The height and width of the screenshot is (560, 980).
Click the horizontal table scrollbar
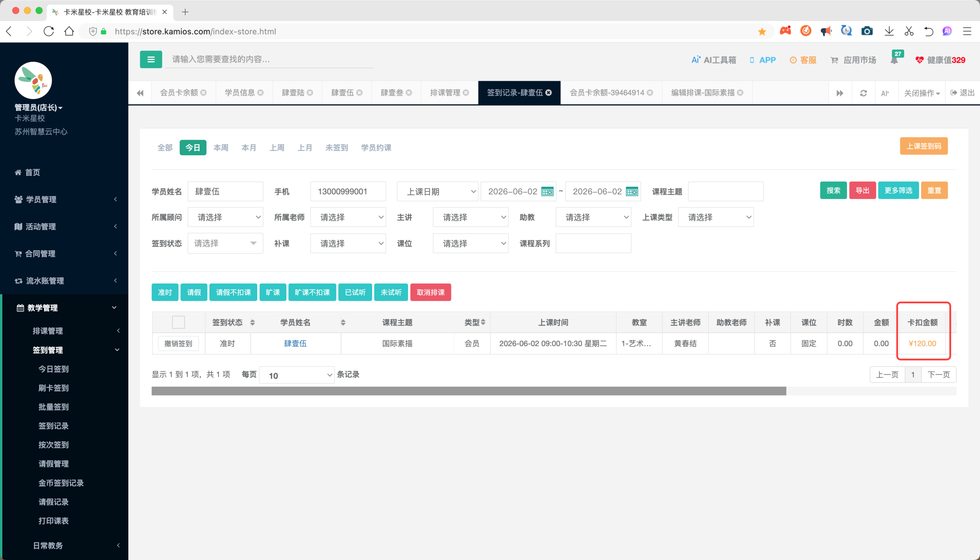click(x=469, y=391)
